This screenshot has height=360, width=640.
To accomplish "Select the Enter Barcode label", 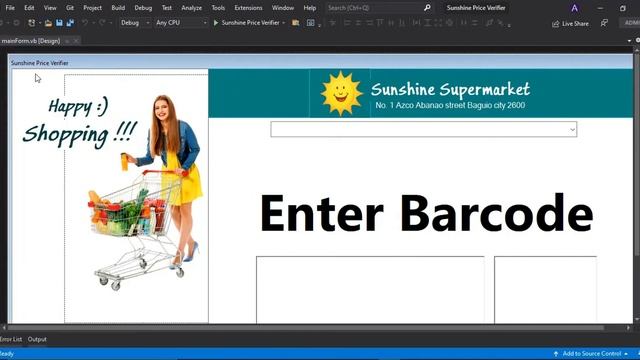I will (426, 213).
